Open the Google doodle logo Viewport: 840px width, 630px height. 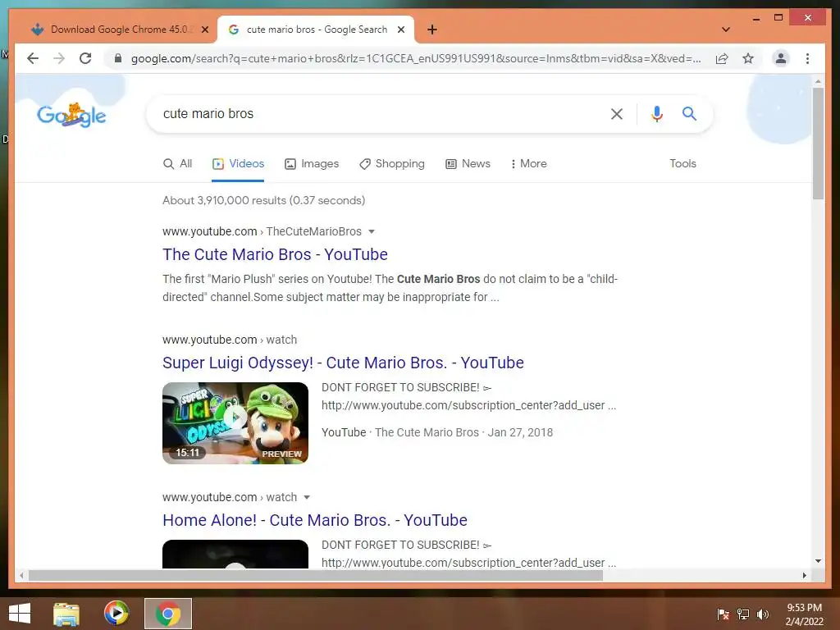[x=71, y=115]
